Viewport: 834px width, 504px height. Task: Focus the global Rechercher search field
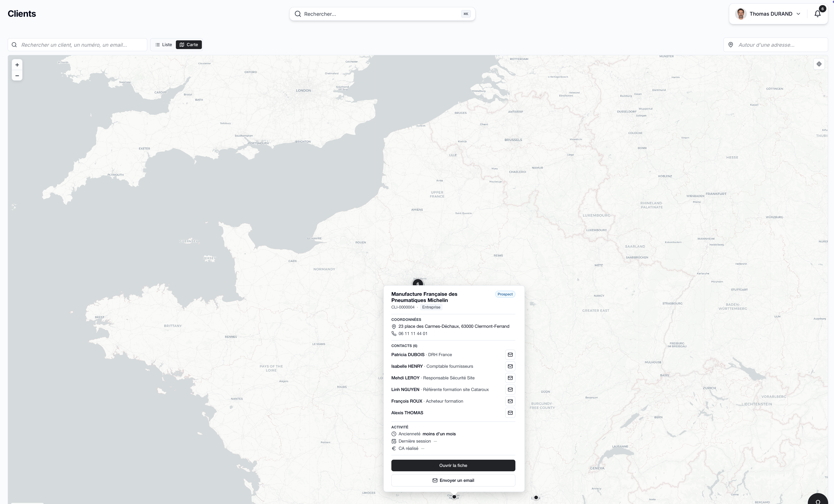[x=382, y=14]
